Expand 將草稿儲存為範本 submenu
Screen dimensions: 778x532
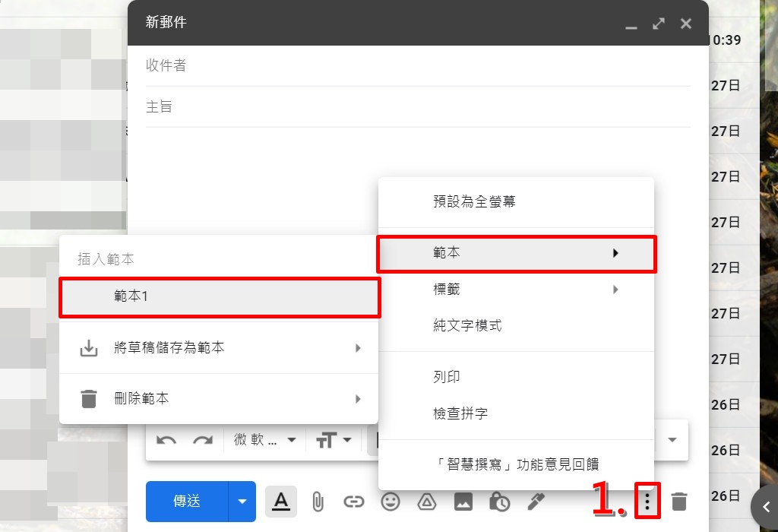[x=218, y=348]
